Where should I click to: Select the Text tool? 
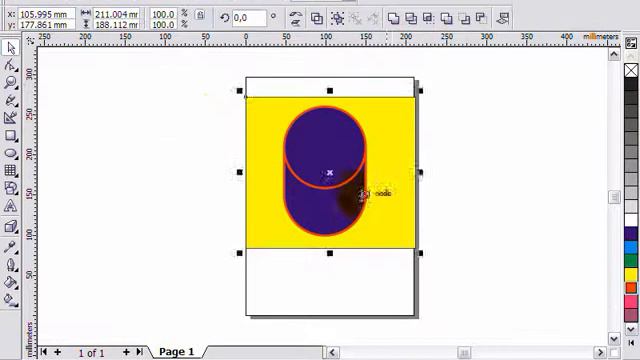(x=10, y=206)
